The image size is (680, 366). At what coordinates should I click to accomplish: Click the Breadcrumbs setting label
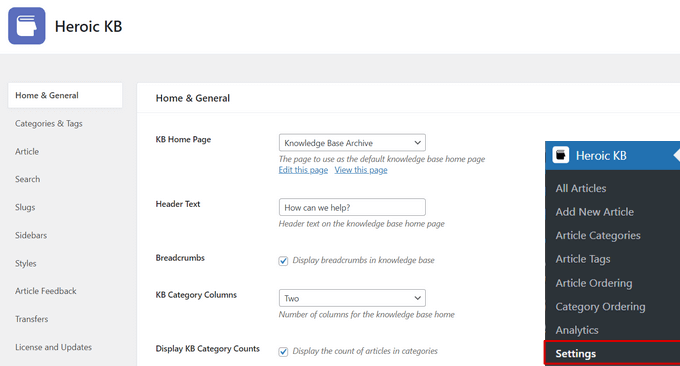pyautogui.click(x=180, y=258)
